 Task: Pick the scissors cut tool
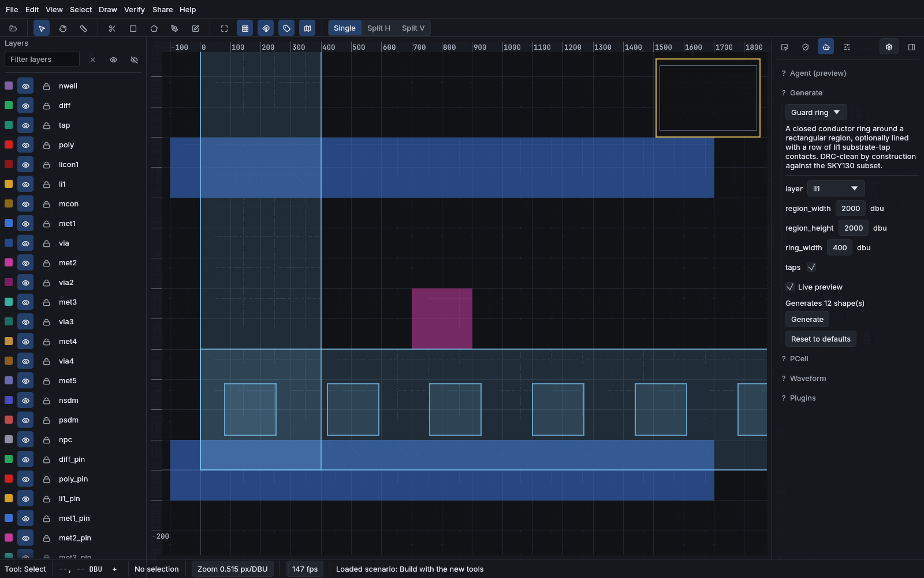click(112, 28)
